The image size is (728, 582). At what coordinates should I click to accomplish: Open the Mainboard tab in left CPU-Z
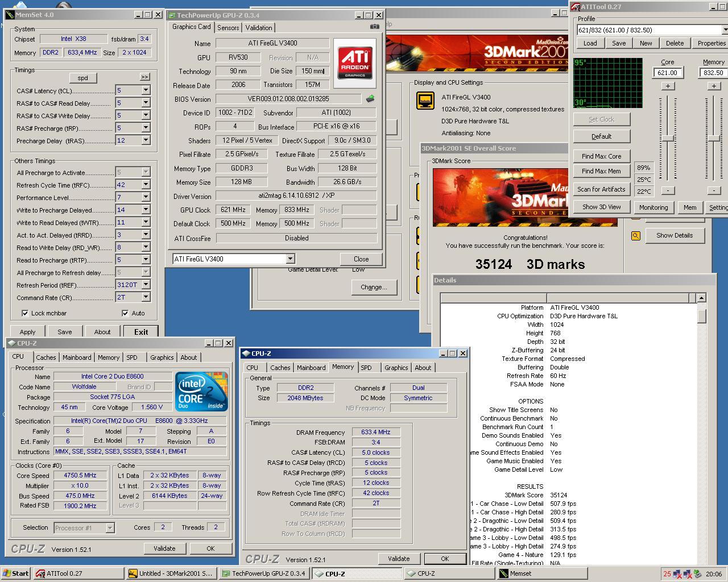click(77, 357)
